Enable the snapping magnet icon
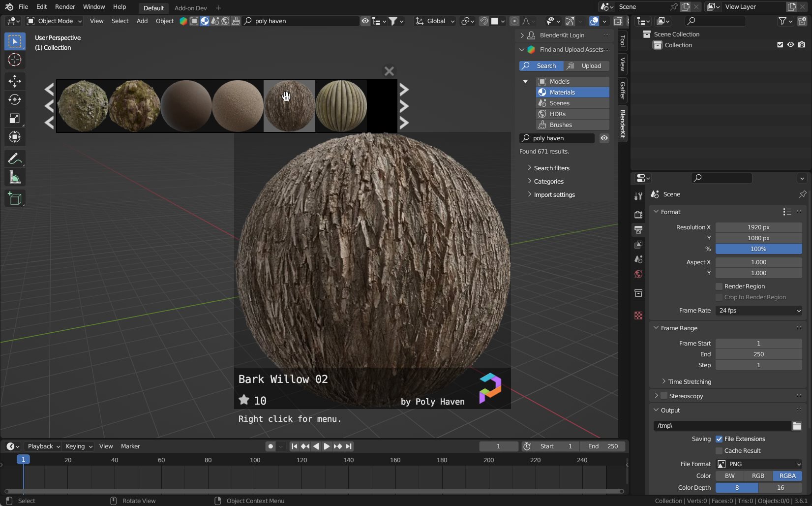 point(483,21)
